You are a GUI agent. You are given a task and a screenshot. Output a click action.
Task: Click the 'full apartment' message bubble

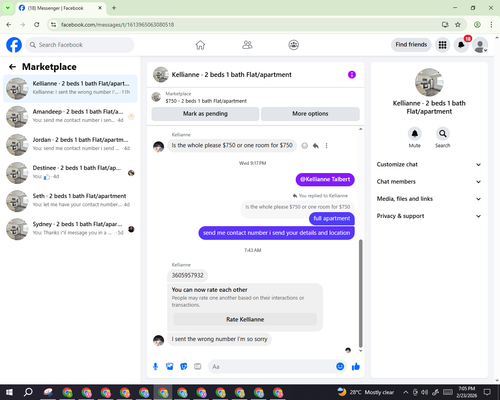coord(332,219)
